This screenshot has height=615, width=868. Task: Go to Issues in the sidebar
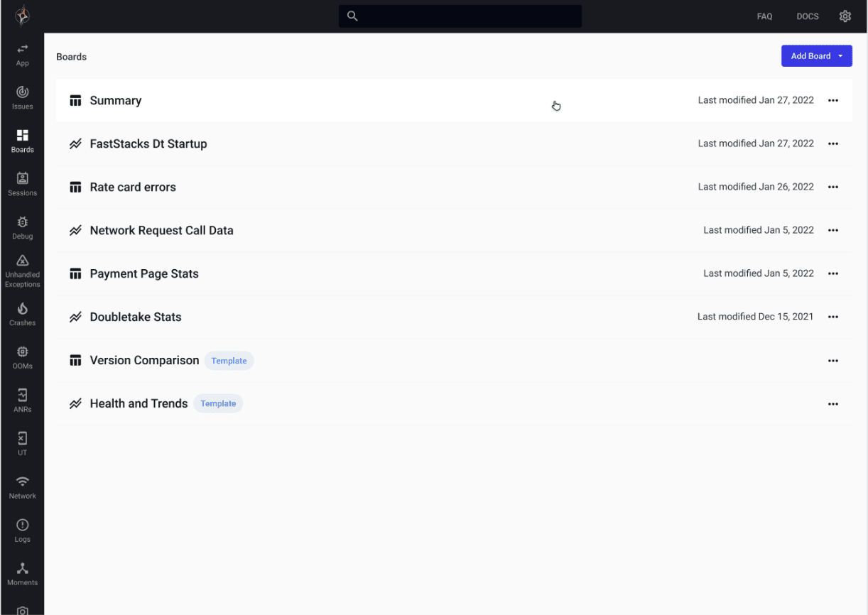pos(23,98)
